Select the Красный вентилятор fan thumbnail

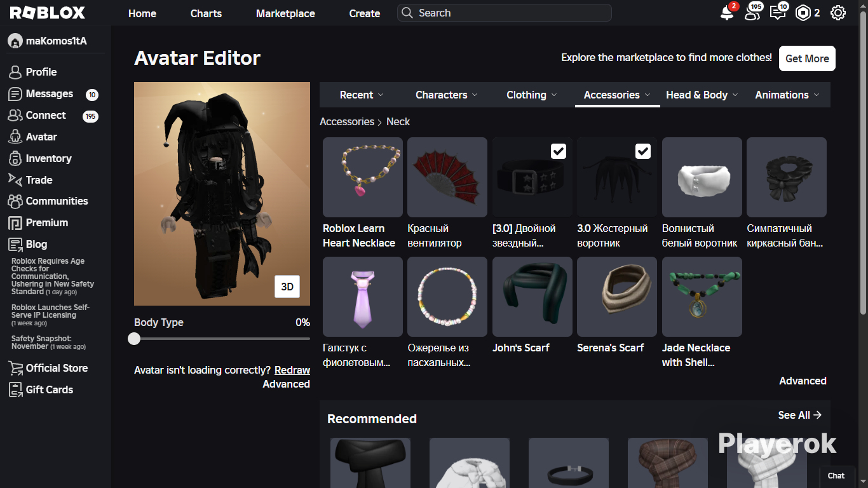tap(447, 177)
